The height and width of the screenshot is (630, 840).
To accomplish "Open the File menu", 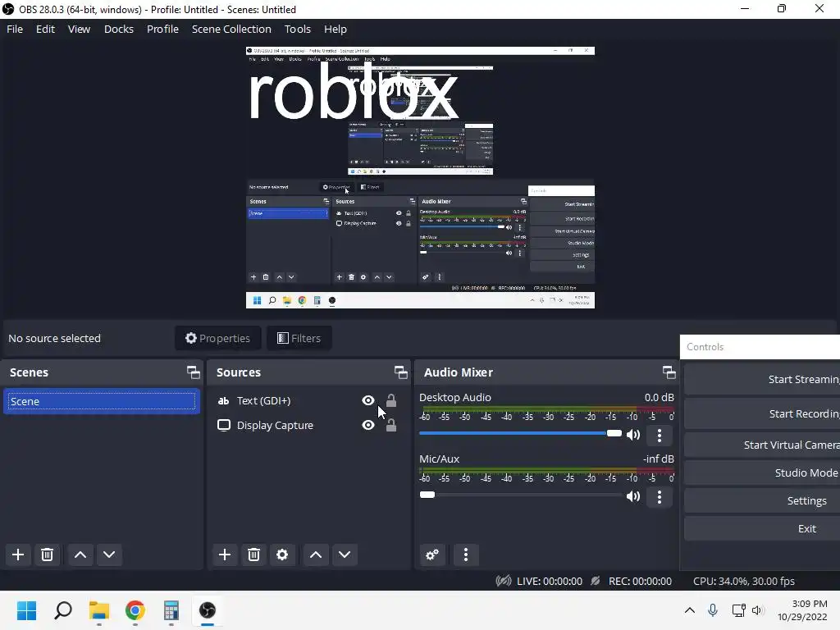I will click(15, 29).
